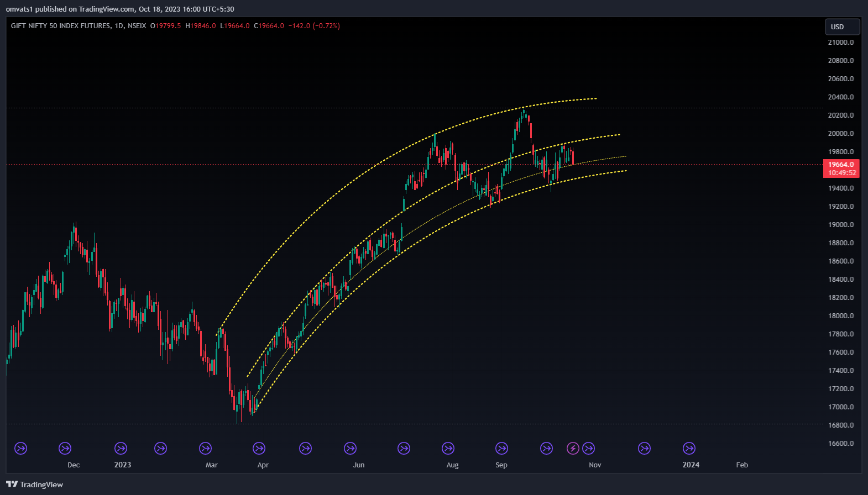Click the high value H19846.0
The height and width of the screenshot is (495, 868).
(x=201, y=26)
